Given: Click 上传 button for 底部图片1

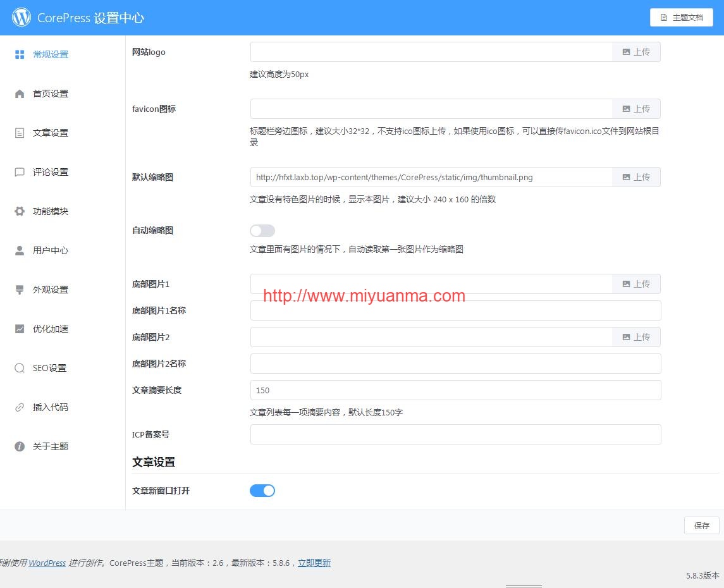Looking at the screenshot, I should (x=636, y=284).
